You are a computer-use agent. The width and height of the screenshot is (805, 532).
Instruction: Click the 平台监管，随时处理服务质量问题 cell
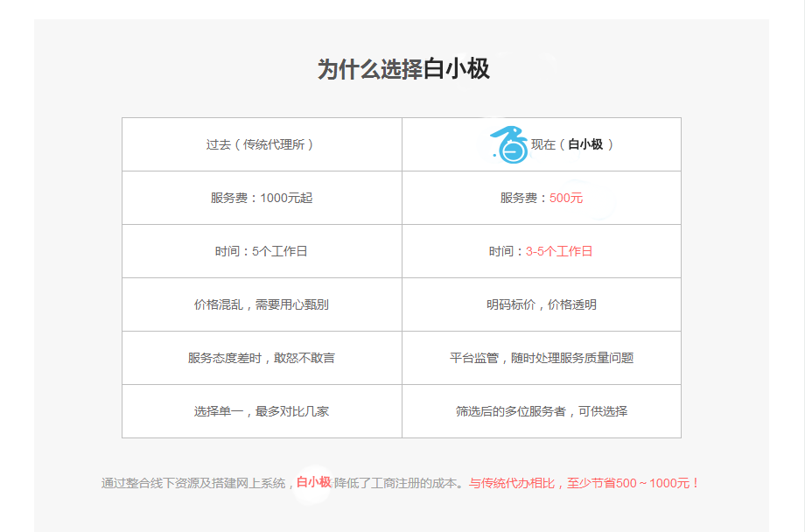click(x=541, y=358)
